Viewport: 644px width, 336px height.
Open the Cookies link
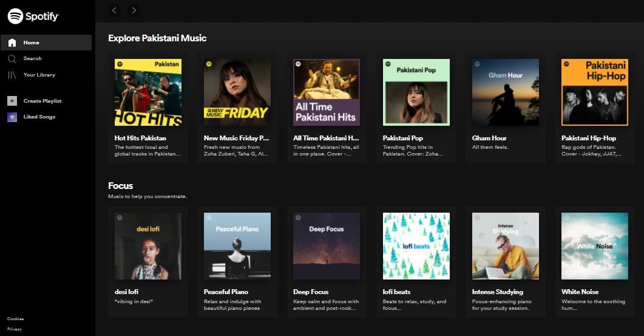tap(15, 319)
